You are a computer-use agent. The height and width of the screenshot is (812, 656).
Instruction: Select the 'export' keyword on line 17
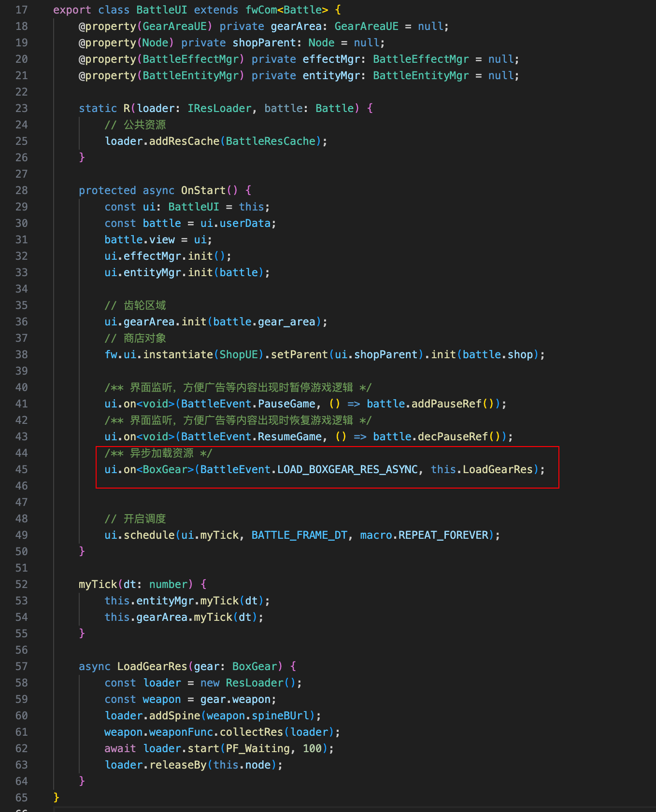point(72,10)
